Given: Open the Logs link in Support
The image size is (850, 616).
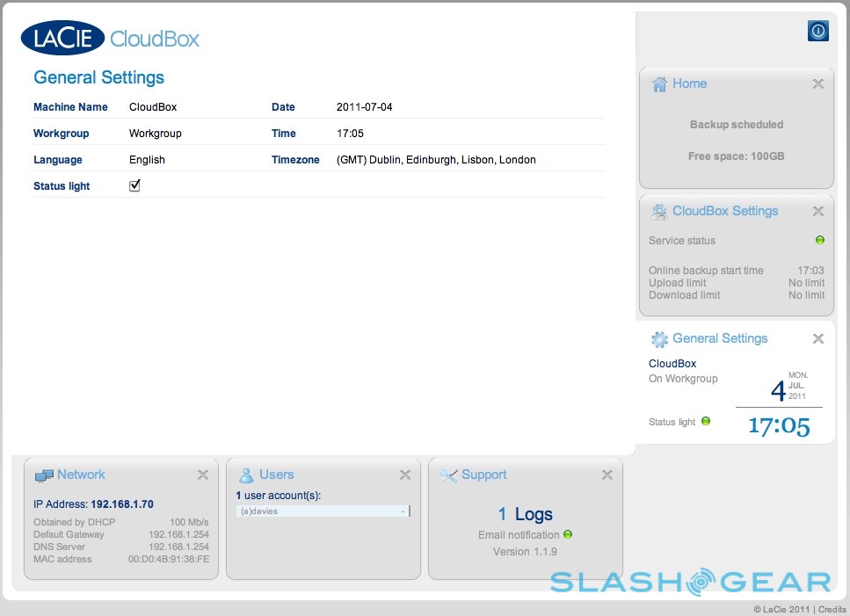Looking at the screenshot, I should tap(525, 515).
